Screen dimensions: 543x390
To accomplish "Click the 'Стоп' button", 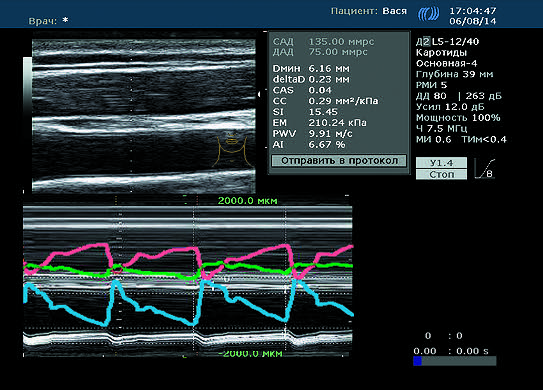I will click(x=441, y=174).
